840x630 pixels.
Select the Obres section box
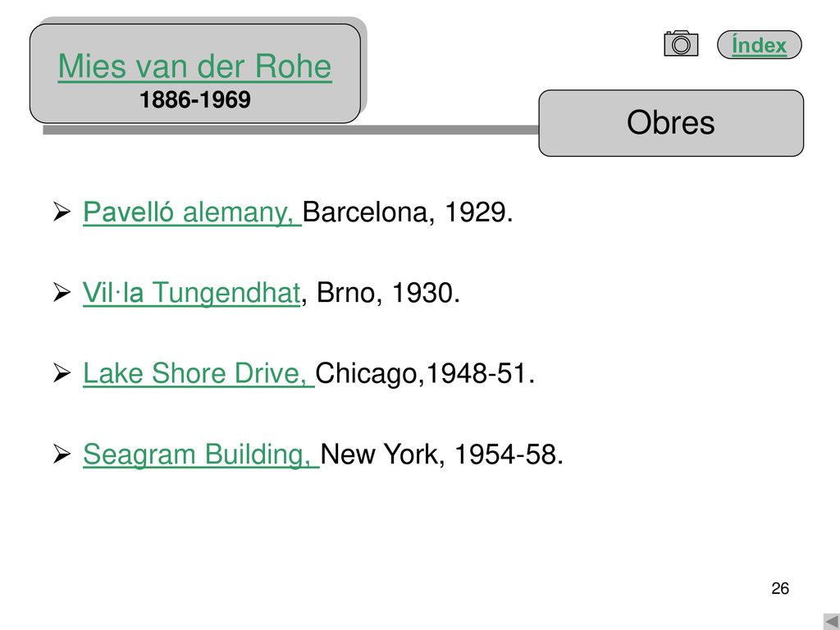pos(671,123)
